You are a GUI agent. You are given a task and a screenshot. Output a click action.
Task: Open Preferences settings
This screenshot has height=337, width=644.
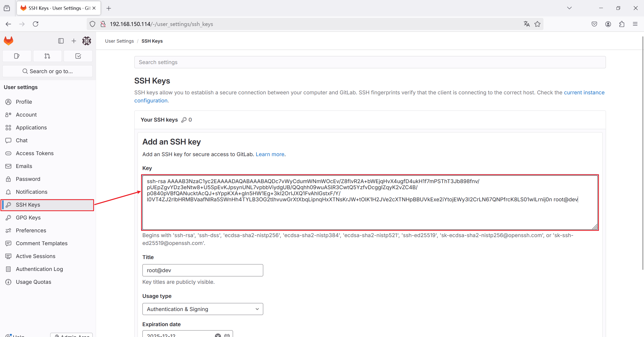click(x=47, y=230)
